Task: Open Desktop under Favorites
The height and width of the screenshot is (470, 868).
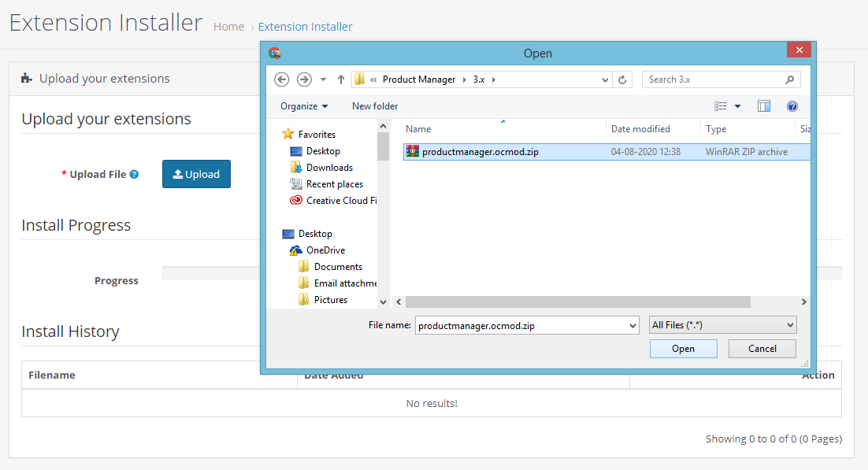Action: [315, 151]
